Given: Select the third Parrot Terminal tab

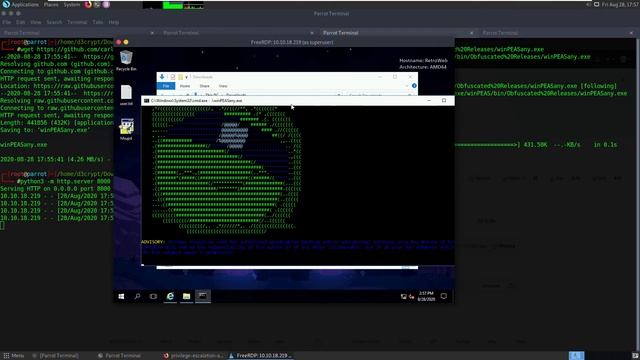Looking at the screenshot, I should point(398,33).
